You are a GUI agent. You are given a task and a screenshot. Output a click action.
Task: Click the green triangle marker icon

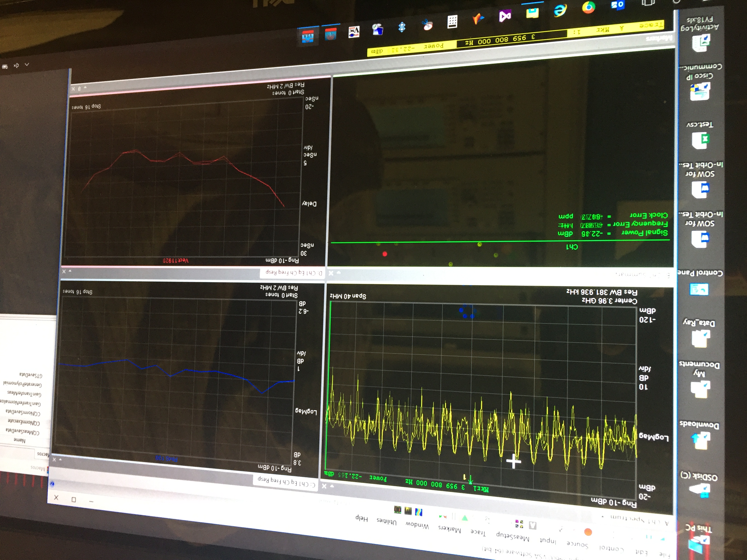tap(465, 518)
